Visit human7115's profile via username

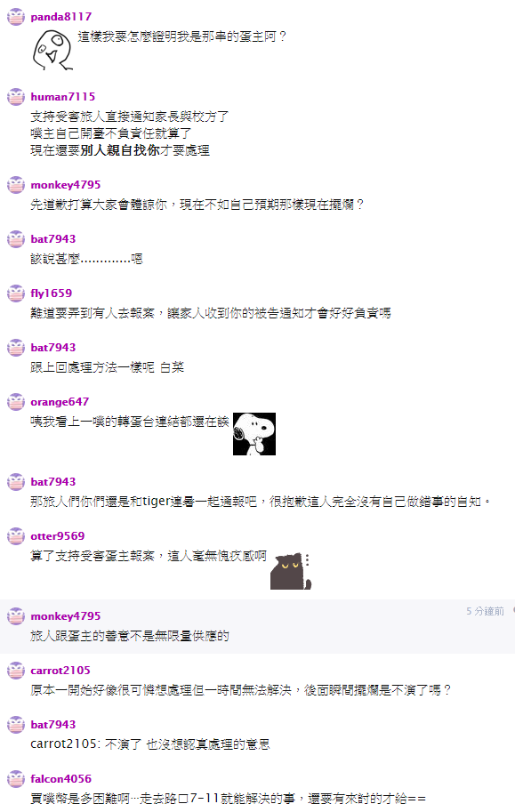62,97
